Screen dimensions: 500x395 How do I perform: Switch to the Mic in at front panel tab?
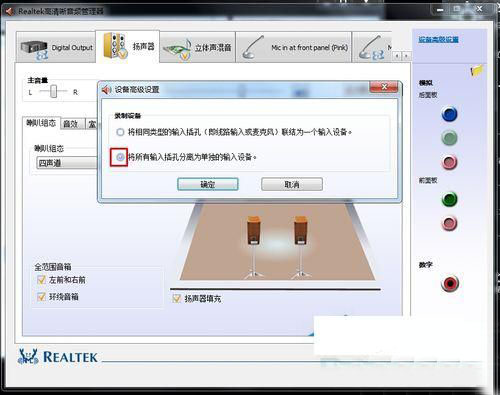pyautogui.click(x=294, y=47)
